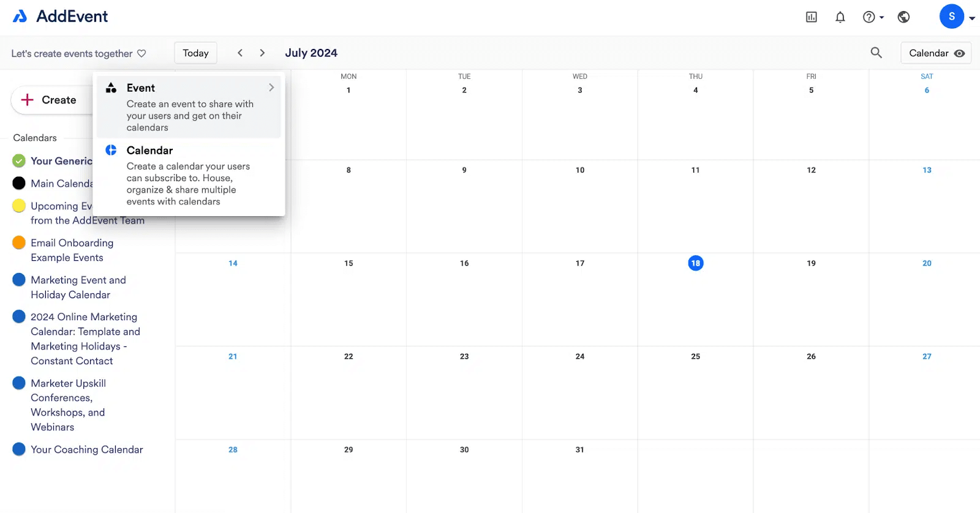Expand the Event submenu arrow
The width and height of the screenshot is (980, 513).
pyautogui.click(x=271, y=88)
